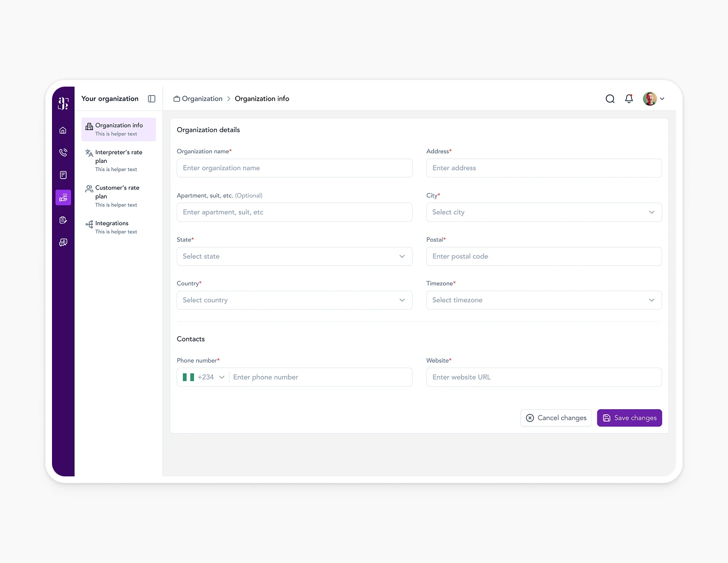
Task: Open the Select timezone dropdown
Action: tap(544, 300)
